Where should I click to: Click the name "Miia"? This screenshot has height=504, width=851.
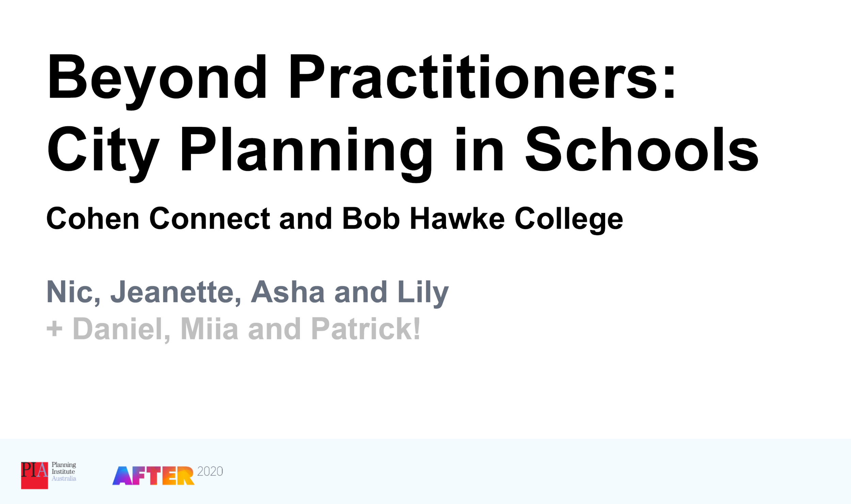coord(209,329)
